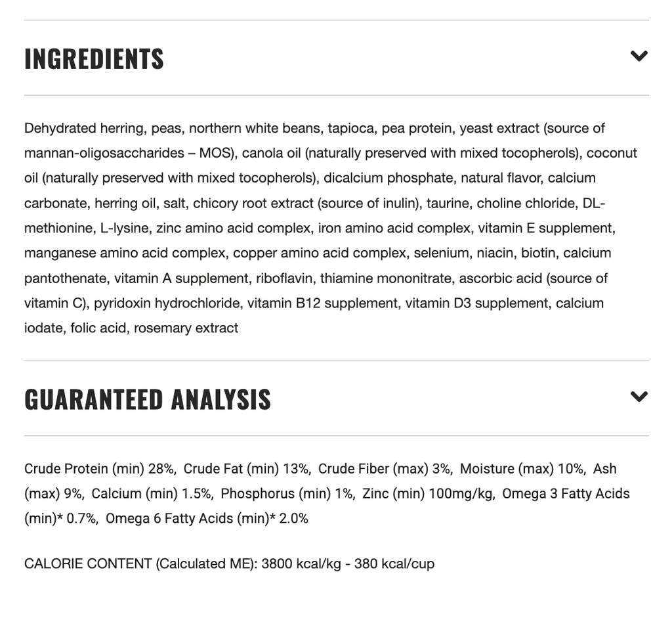Click 'Zinc (min) 100mg/kg' value

427,494
